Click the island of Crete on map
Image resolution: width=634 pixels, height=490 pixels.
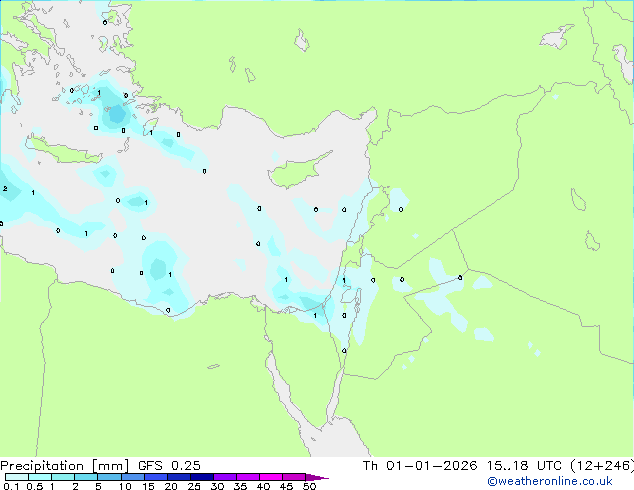(x=63, y=150)
